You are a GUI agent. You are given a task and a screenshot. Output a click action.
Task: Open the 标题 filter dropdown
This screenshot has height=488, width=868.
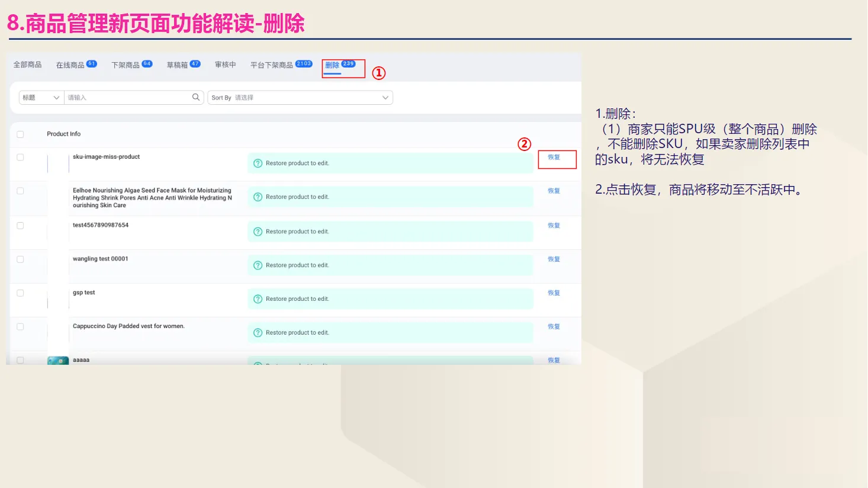tap(40, 97)
